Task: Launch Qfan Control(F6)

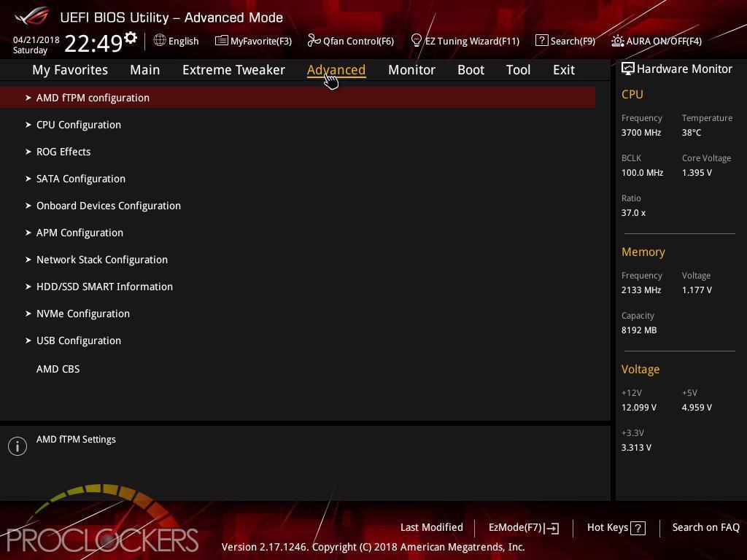Action: tap(358, 41)
